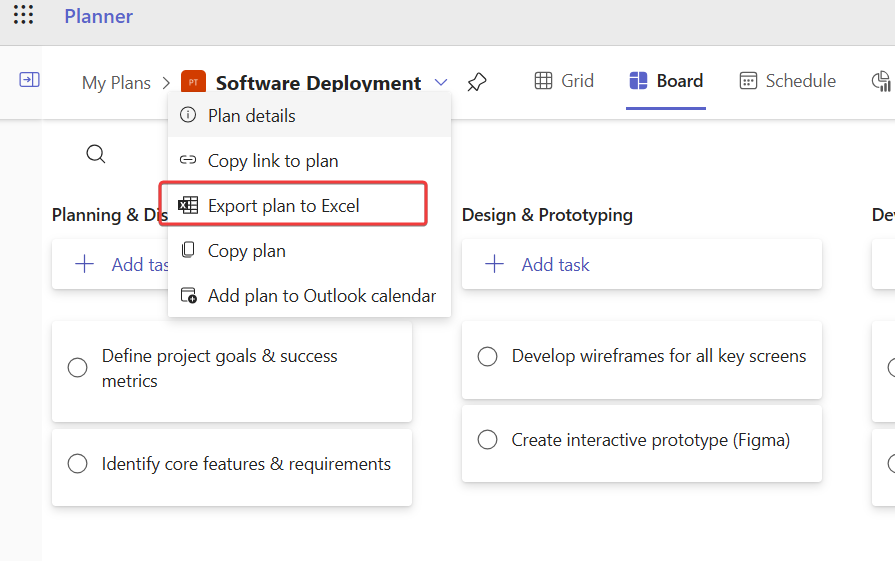Go to My Plans breadcrumb
The height and width of the screenshot is (561, 895).
tap(116, 83)
